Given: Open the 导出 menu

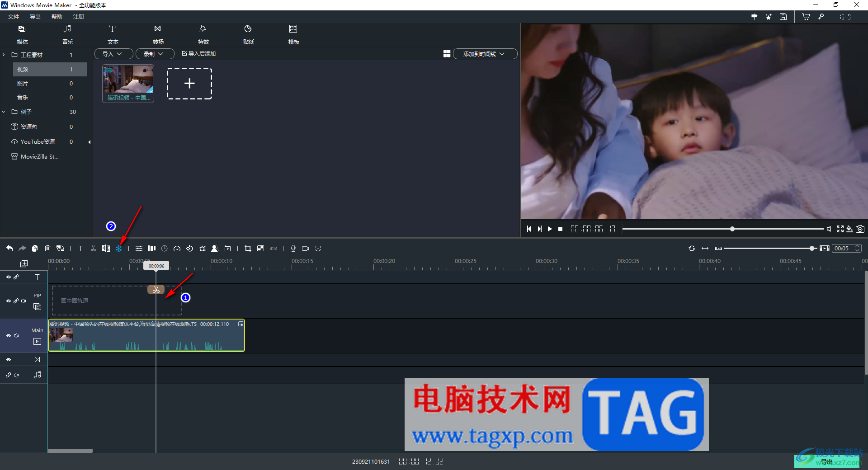Looking at the screenshot, I should (x=35, y=17).
